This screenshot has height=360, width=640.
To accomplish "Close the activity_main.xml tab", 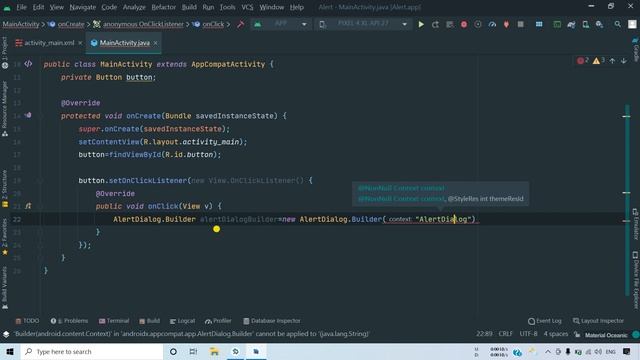I will point(80,43).
